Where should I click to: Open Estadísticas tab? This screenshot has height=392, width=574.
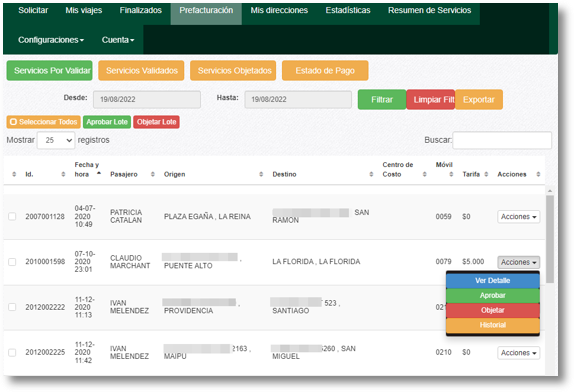(x=348, y=10)
